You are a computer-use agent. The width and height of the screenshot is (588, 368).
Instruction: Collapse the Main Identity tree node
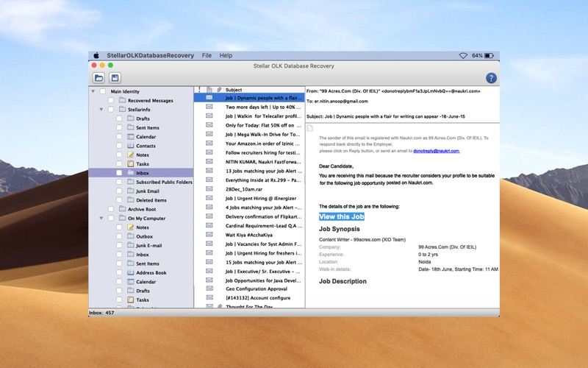[x=93, y=91]
